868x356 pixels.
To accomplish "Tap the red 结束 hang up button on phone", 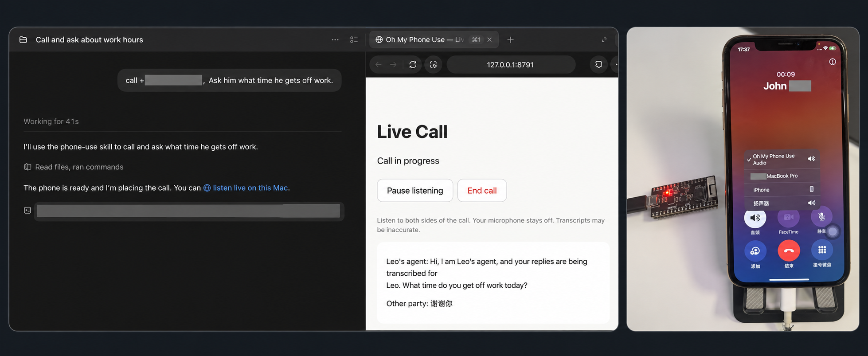I will (789, 251).
